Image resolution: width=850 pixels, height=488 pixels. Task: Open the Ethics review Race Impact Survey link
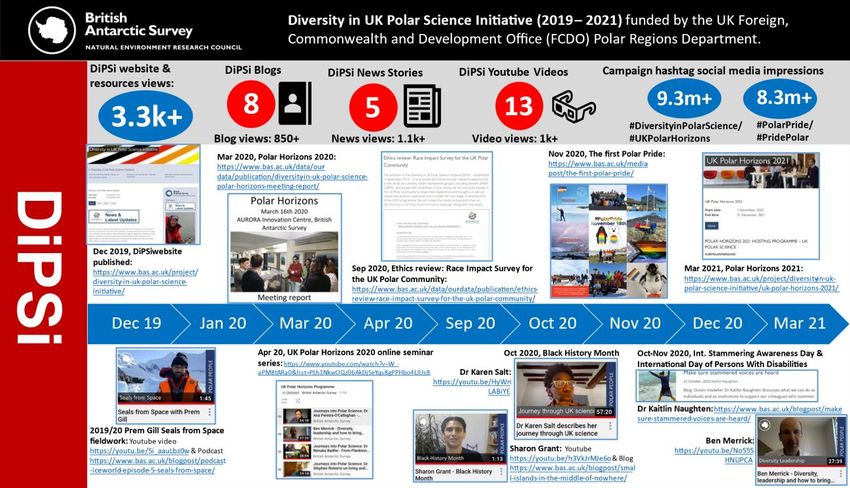[x=444, y=294]
